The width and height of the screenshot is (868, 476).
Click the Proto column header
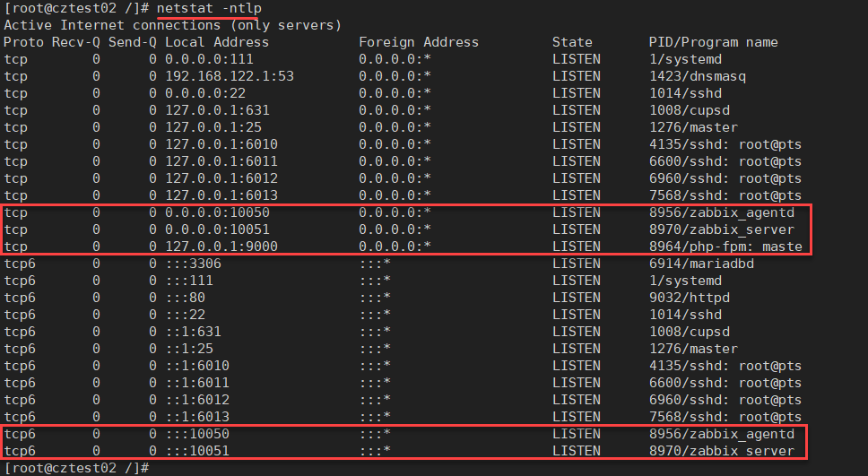pos(24,42)
